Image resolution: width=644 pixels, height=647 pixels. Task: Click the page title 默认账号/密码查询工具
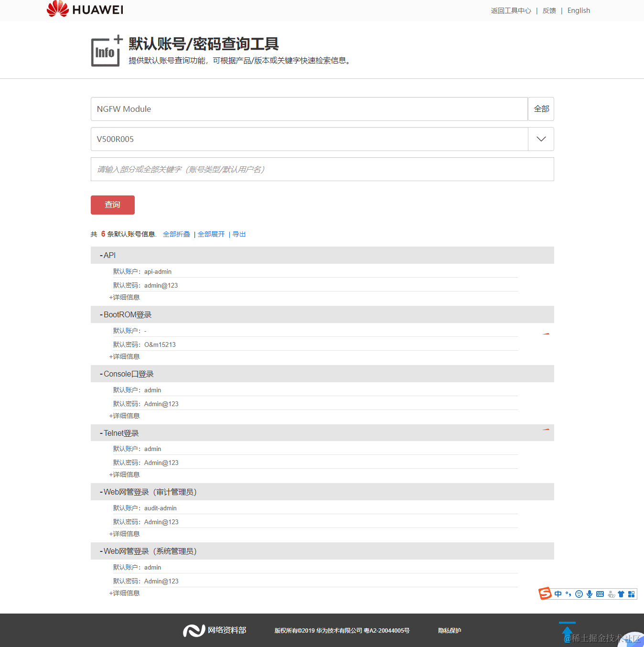[204, 44]
